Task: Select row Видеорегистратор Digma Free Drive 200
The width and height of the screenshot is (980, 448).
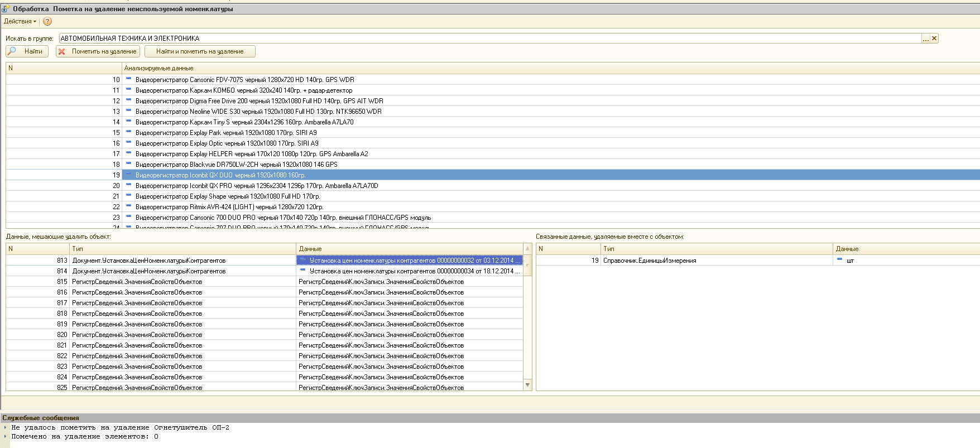Action: (493, 101)
